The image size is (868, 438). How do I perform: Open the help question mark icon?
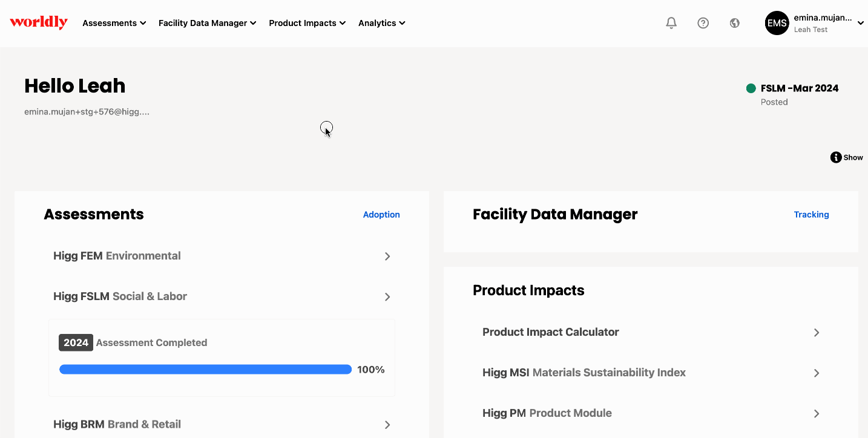(703, 23)
